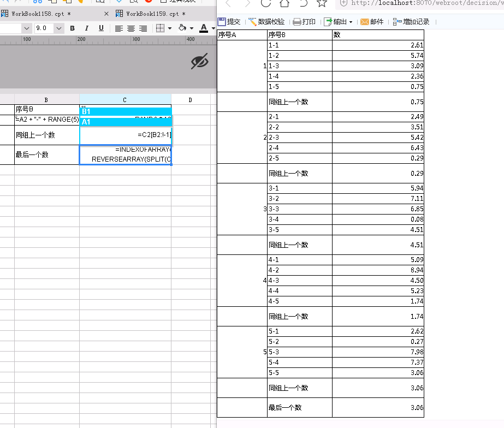This screenshot has height=428, width=504.
Task: Click preview cell 4-2
Action: tap(300, 270)
